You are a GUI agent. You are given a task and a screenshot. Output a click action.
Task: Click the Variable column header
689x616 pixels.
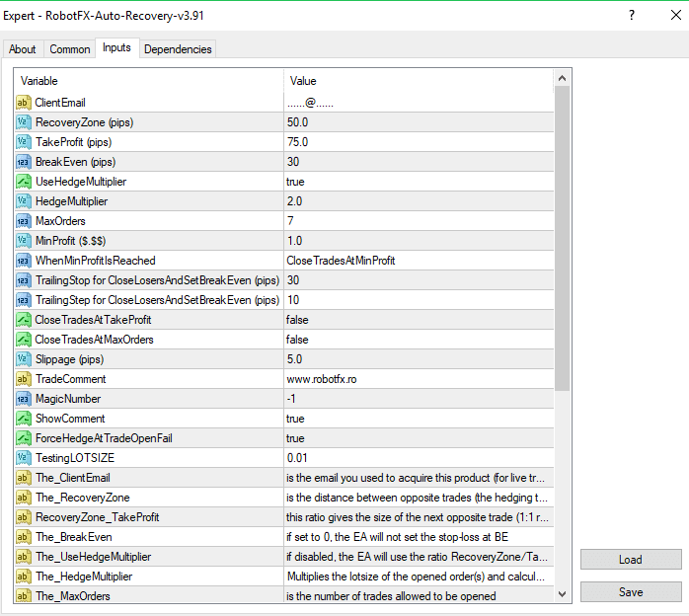coord(149,81)
